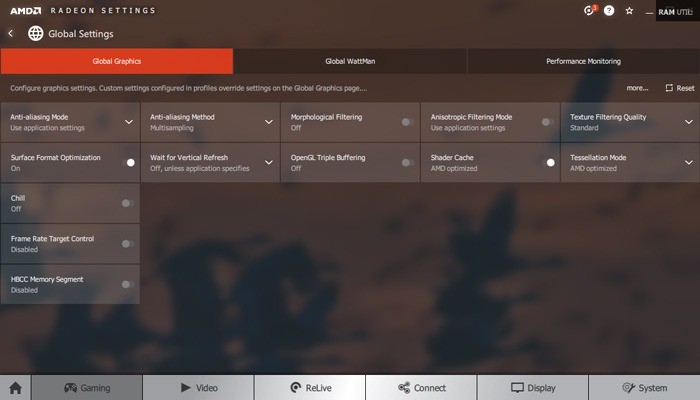Expand Anti-aliasing Mode dropdown

(129, 122)
